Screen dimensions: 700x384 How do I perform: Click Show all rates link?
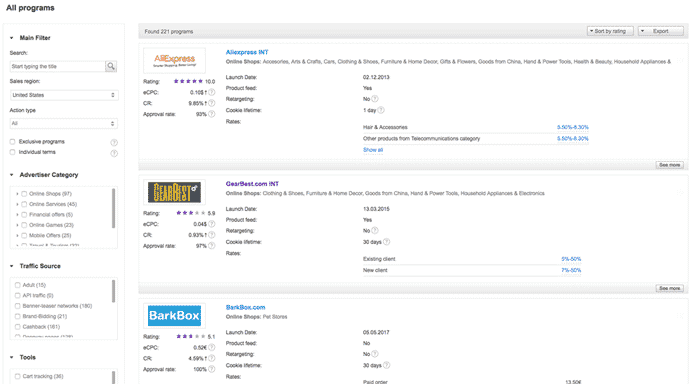[373, 150]
